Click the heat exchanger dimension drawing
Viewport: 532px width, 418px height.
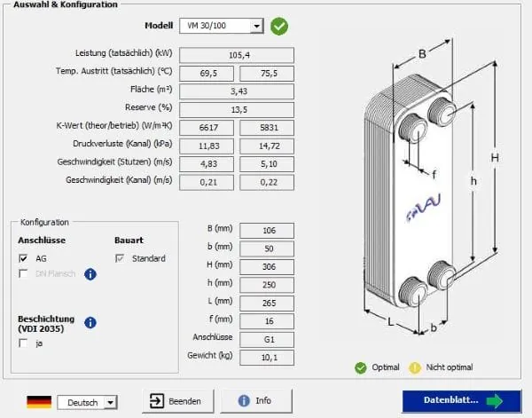pyautogui.click(x=432, y=187)
